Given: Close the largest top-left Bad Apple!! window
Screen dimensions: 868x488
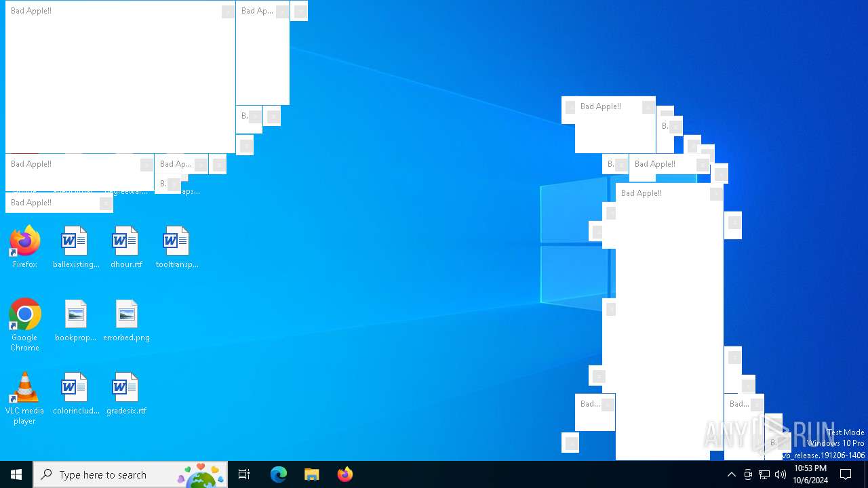Looking at the screenshot, I should (x=228, y=12).
